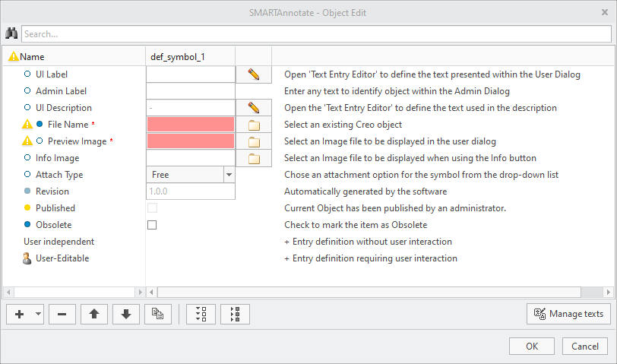Confirm with the OK button
The height and width of the screenshot is (364, 617).
tap(532, 347)
